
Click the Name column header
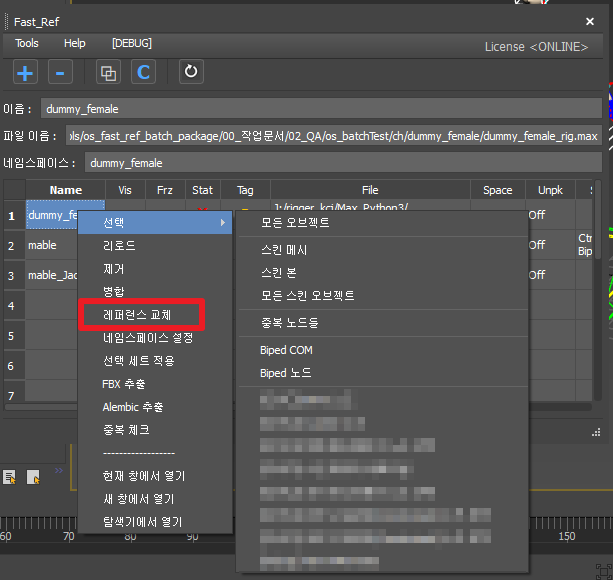pos(66,190)
